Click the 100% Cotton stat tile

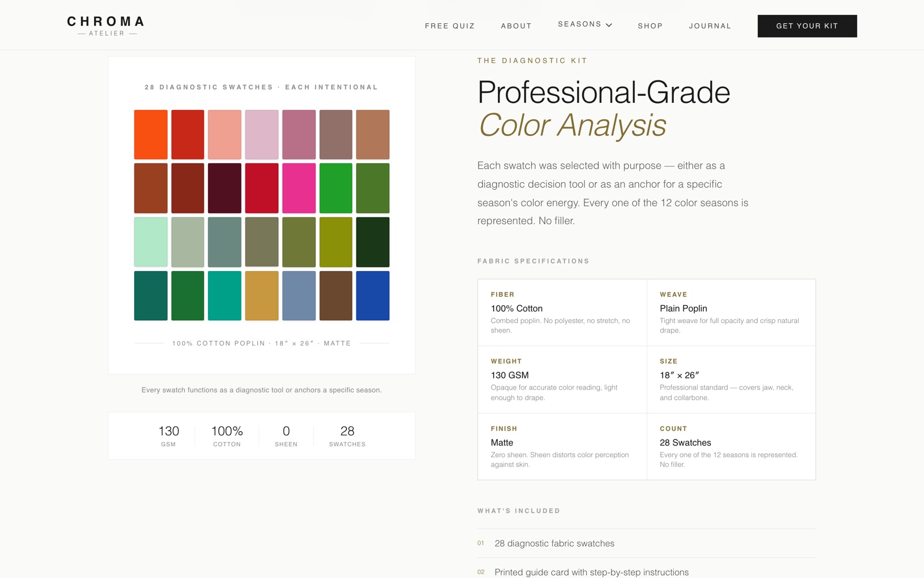click(227, 436)
